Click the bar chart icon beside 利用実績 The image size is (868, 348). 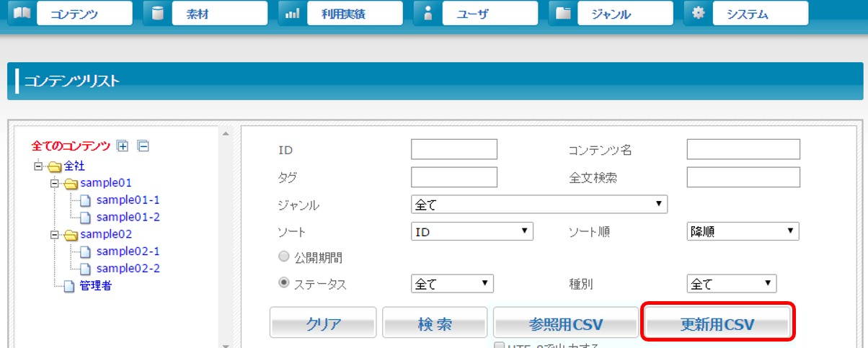[292, 13]
